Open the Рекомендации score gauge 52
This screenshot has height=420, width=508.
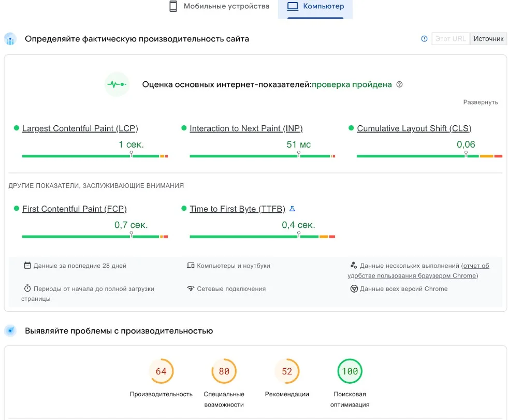(x=287, y=371)
